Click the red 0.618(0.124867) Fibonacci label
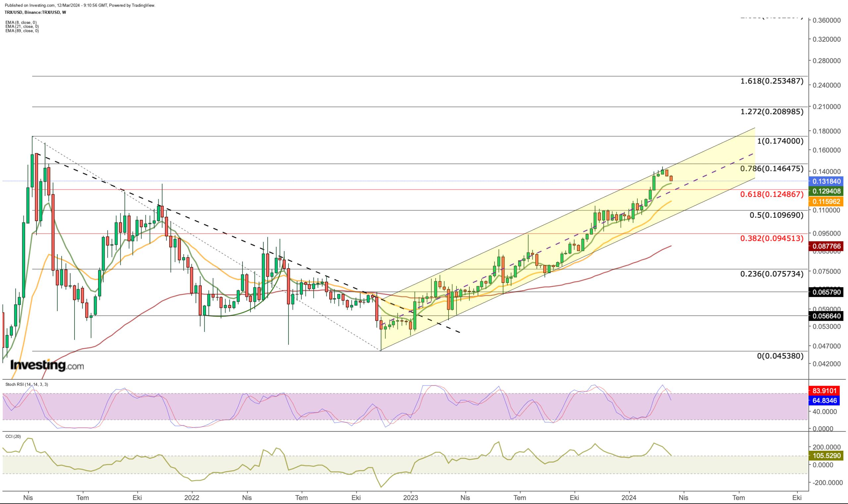This screenshot has width=848, height=504. [772, 194]
